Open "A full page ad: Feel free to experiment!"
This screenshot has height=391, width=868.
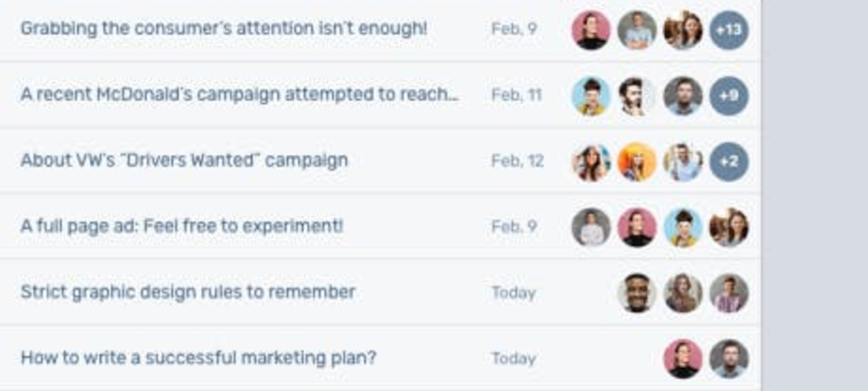point(182,226)
